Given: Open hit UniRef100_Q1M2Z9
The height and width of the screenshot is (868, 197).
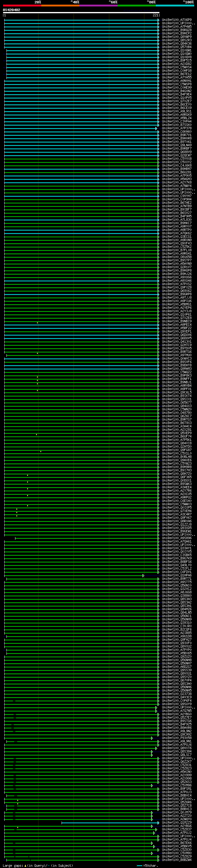Looking at the screenshot, I should pos(176,822).
